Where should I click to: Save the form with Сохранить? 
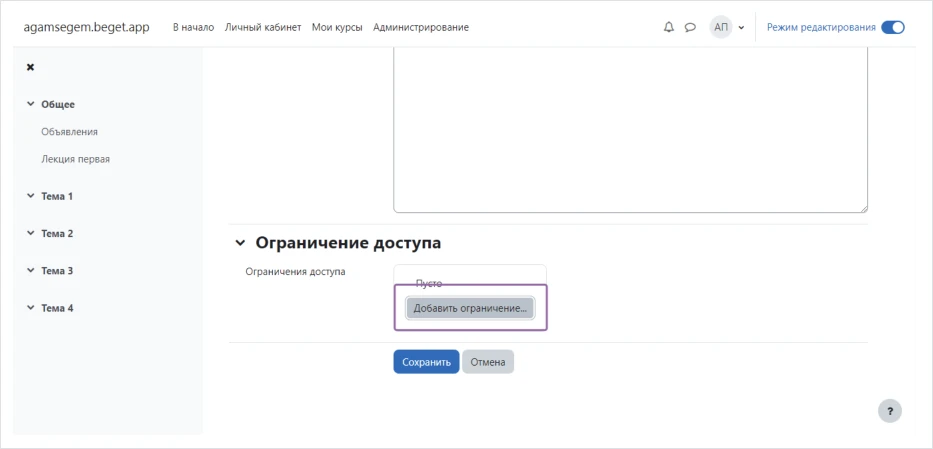point(426,362)
